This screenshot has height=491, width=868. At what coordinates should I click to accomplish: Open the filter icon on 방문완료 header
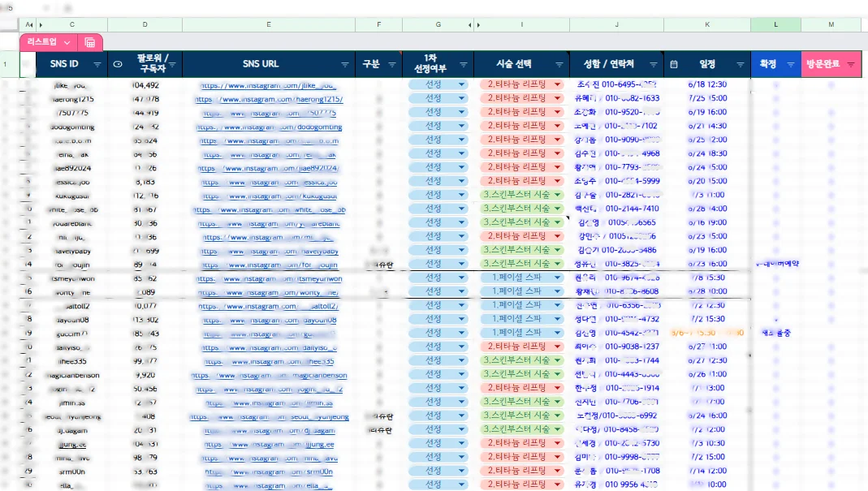(x=851, y=65)
